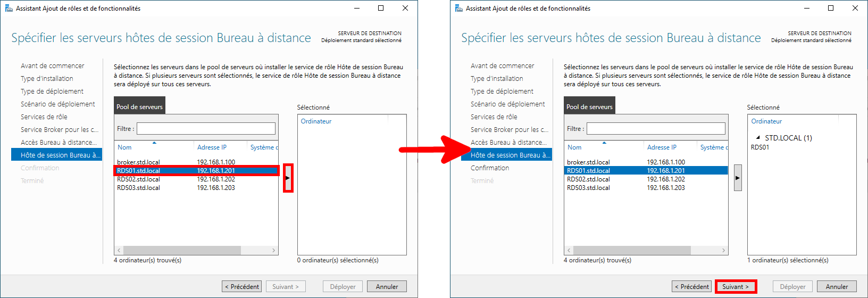Image resolution: width=868 pixels, height=298 pixels.
Task: Select RDS02.std.local in right window pool
Action: tap(588, 179)
